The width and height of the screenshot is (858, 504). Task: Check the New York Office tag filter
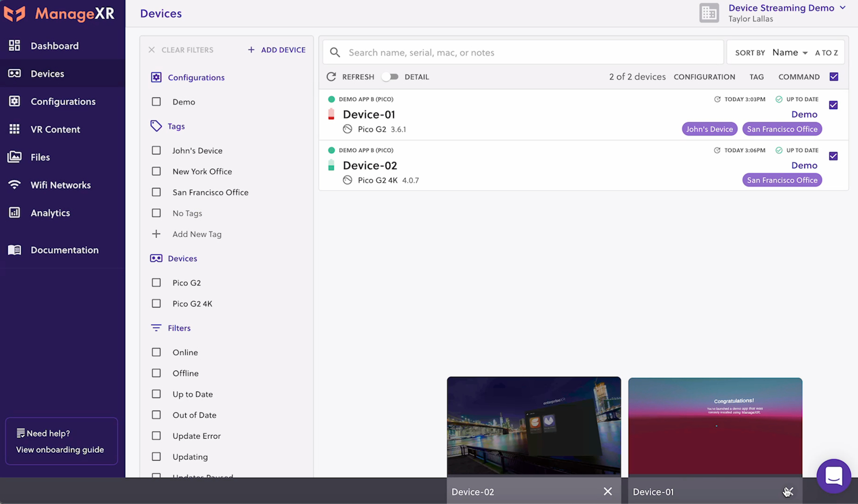click(x=156, y=171)
